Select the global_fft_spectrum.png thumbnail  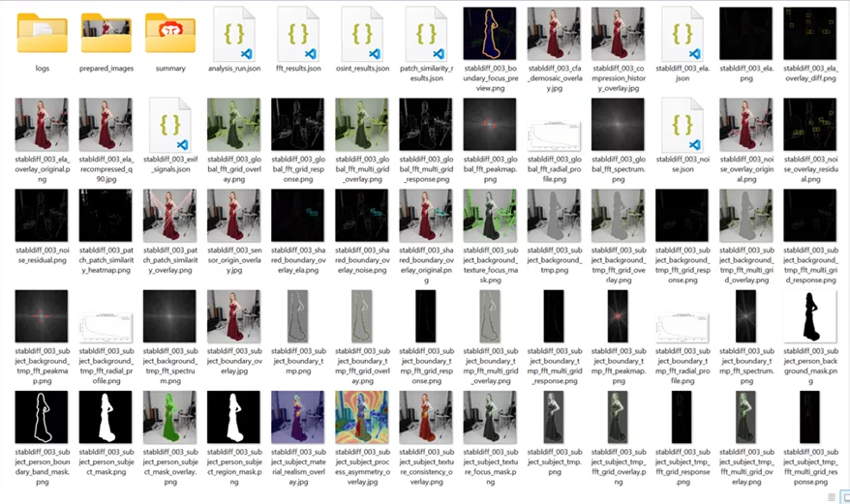[x=618, y=125]
